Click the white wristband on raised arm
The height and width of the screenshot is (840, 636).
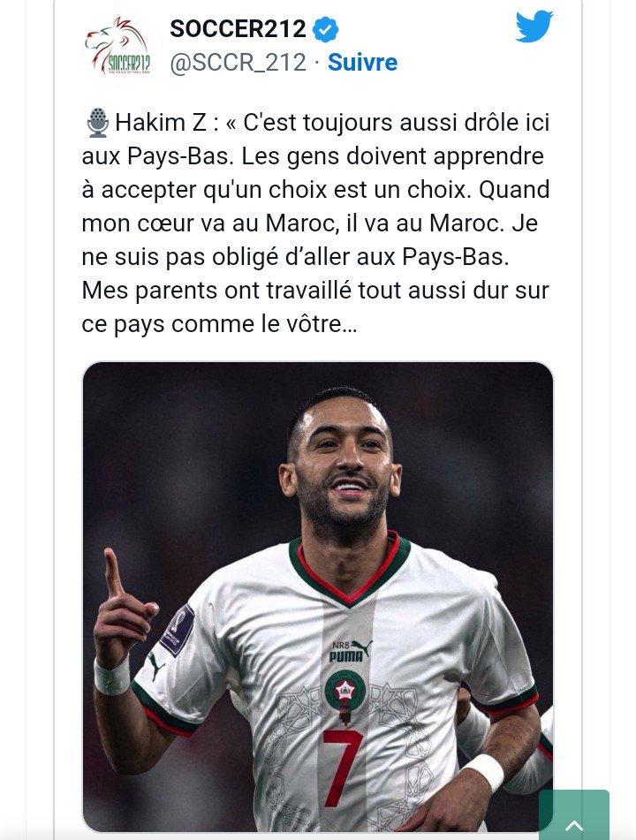point(112,675)
